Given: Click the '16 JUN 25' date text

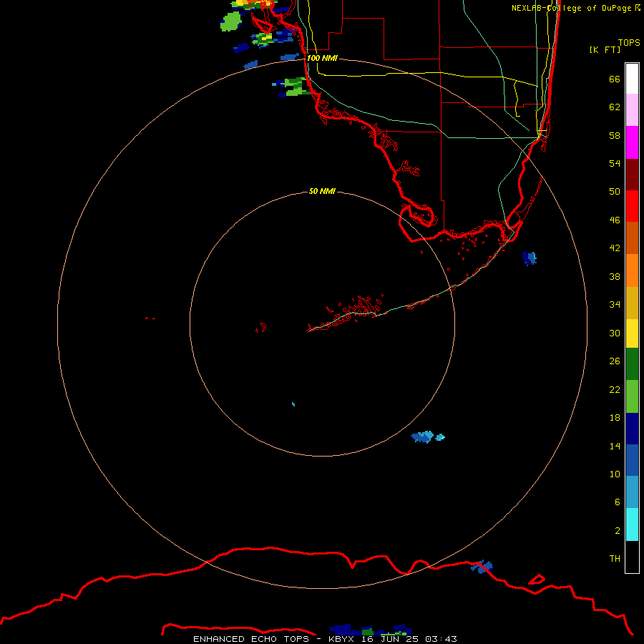Looking at the screenshot, I should [x=390, y=639].
